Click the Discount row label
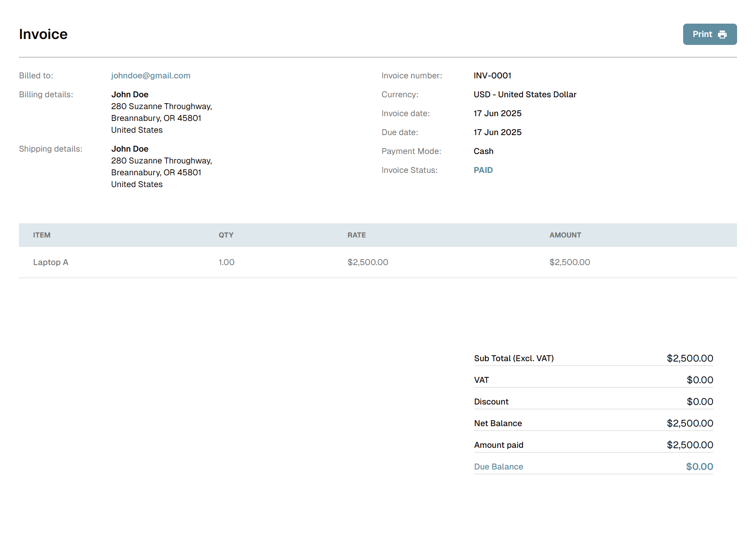756x538 pixels. pyautogui.click(x=491, y=402)
